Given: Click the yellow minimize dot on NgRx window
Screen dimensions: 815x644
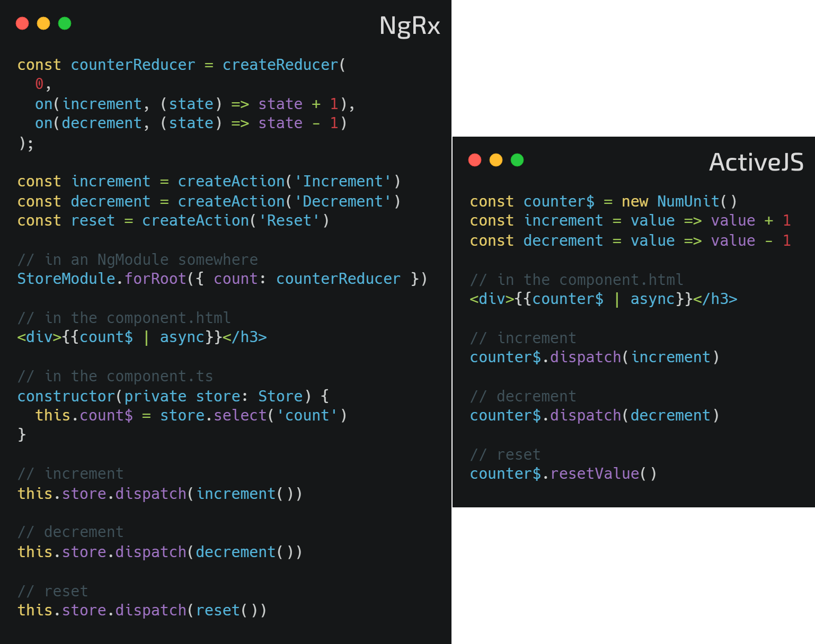Looking at the screenshot, I should (43, 23).
